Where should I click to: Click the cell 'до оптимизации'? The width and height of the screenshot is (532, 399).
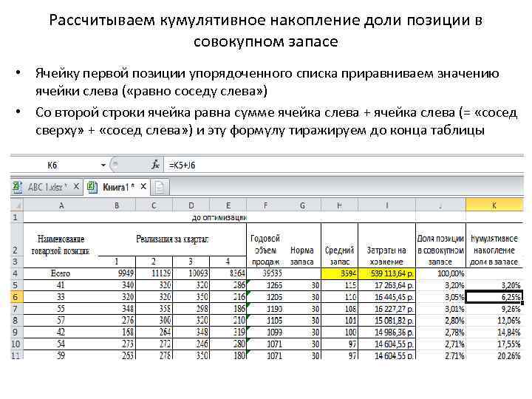click(219, 217)
